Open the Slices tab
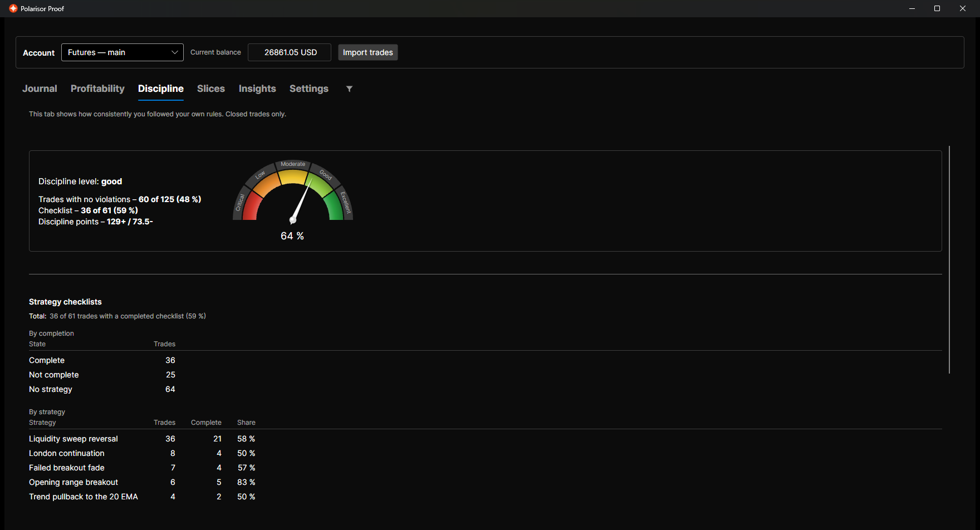The height and width of the screenshot is (530, 980). pyautogui.click(x=211, y=89)
